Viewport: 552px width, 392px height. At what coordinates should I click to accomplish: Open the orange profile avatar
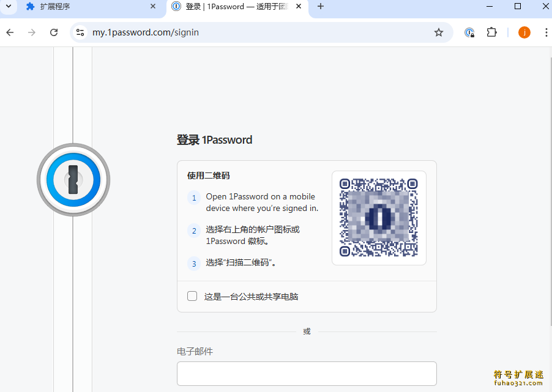[x=524, y=32]
